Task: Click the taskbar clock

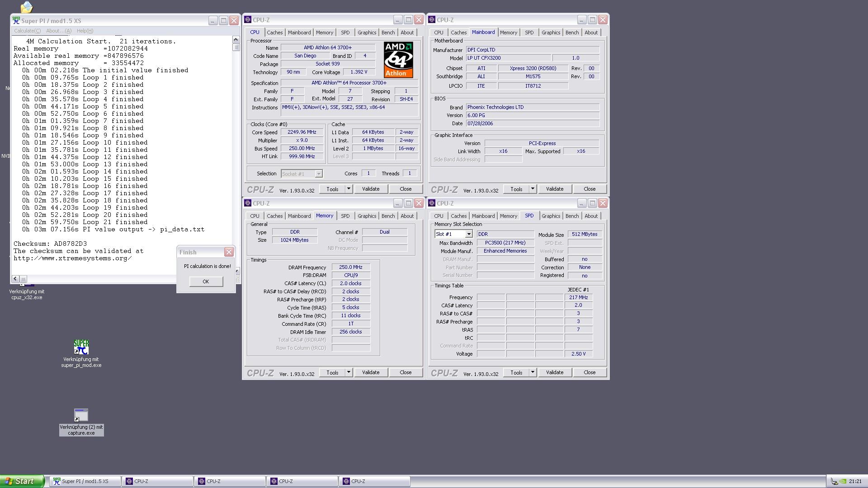Action: pyautogui.click(x=855, y=482)
